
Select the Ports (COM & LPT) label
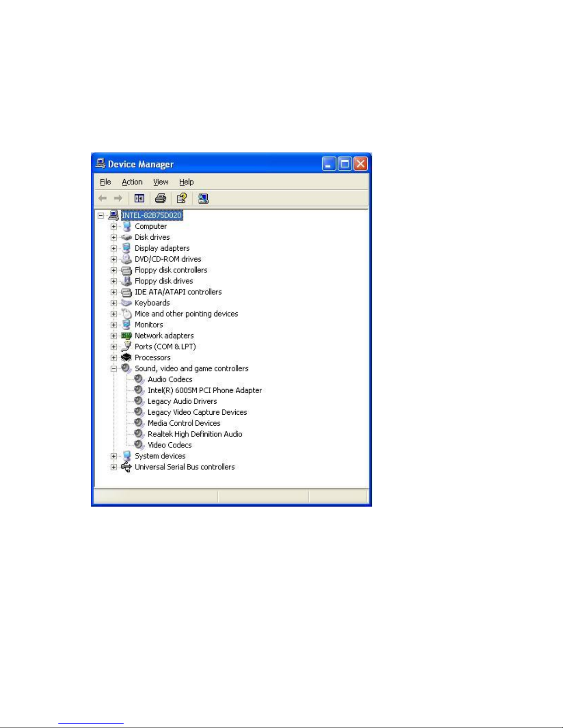165,347
